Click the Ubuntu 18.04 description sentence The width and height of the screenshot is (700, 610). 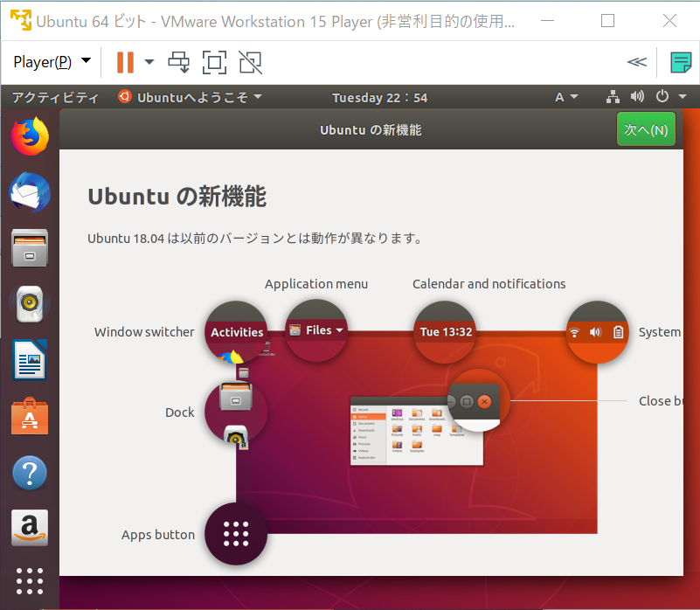pyautogui.click(x=254, y=238)
